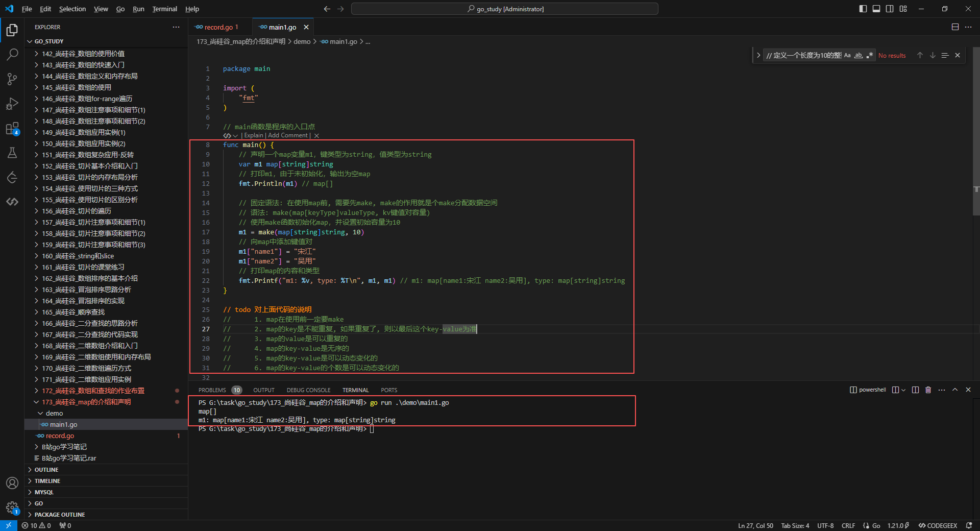The image size is (980, 531).
Task: Open the Search view in activity bar
Action: point(12,54)
